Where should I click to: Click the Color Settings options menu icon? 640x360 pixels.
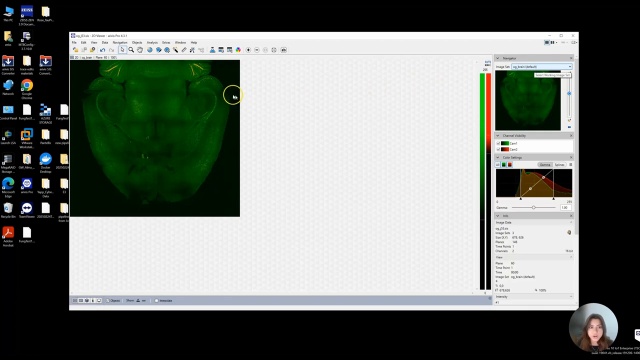(x=570, y=164)
